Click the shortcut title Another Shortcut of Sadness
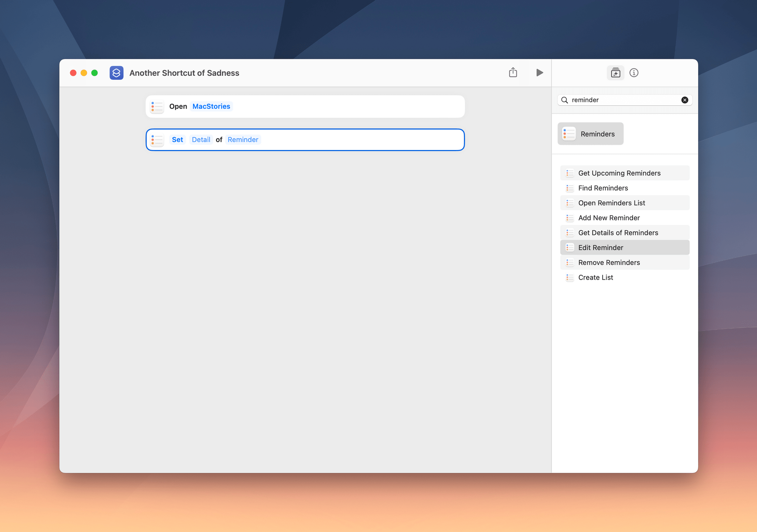Image resolution: width=757 pixels, height=532 pixels. pos(184,73)
